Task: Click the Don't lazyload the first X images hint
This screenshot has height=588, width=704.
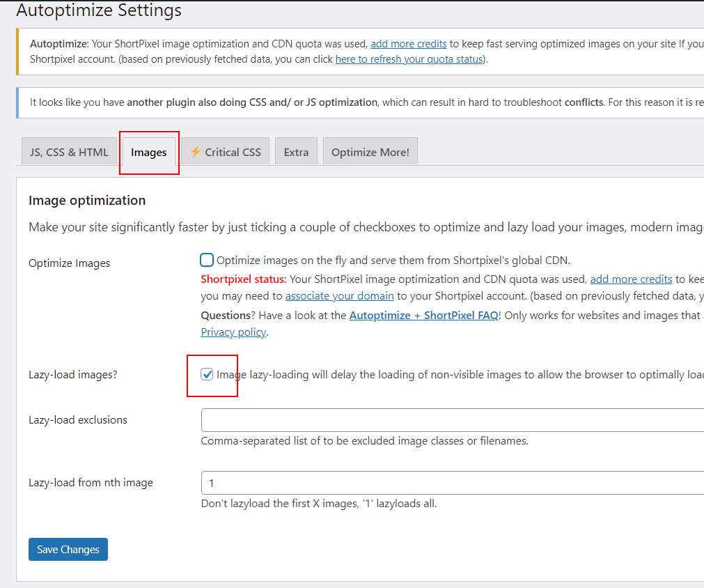Action: pos(319,504)
